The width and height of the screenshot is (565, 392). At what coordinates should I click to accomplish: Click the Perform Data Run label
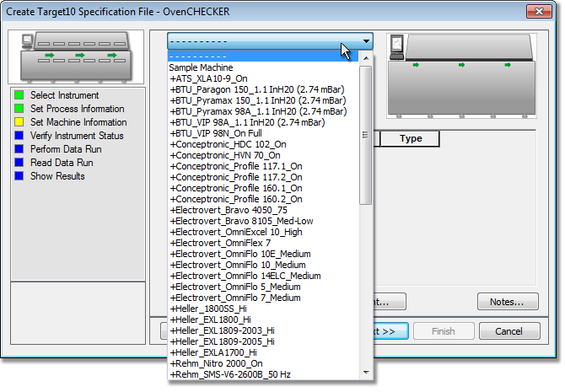(x=66, y=149)
